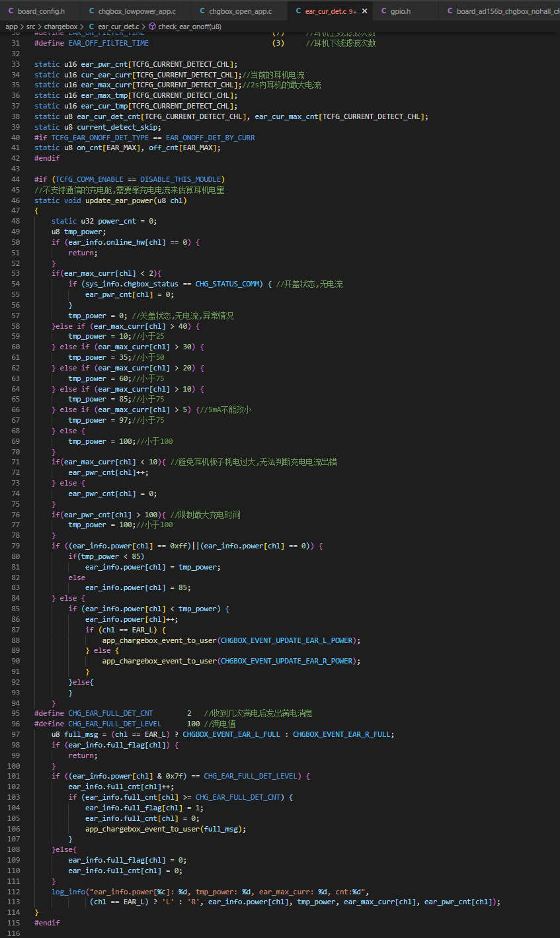Open the "chargebox" breadcrumb folder
560x938 pixels.
click(60, 26)
